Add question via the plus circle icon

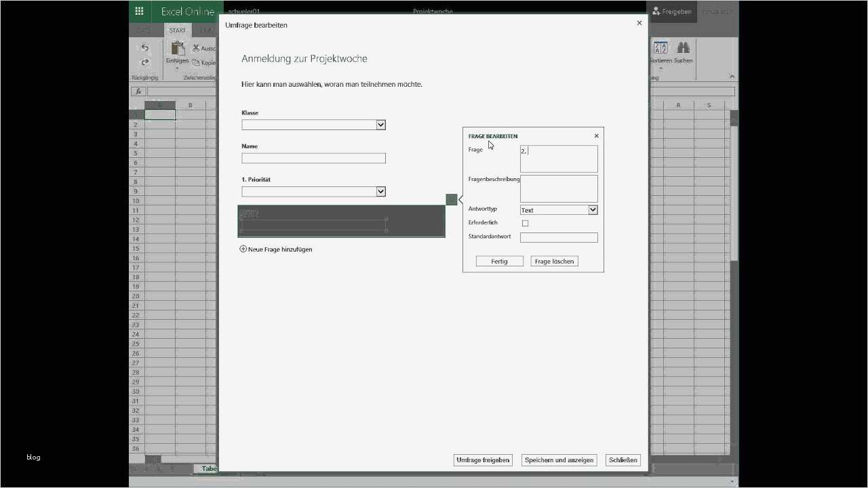(243, 249)
